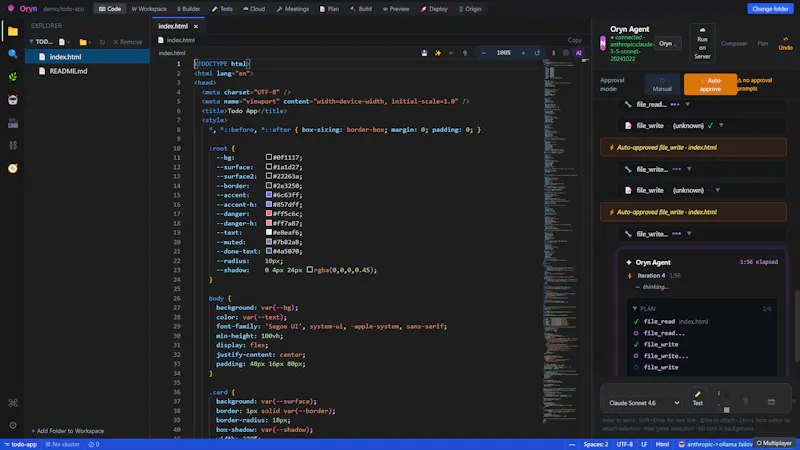Open the orange circle icon in sidebar
This screenshot has width=800, height=450.
[13, 168]
